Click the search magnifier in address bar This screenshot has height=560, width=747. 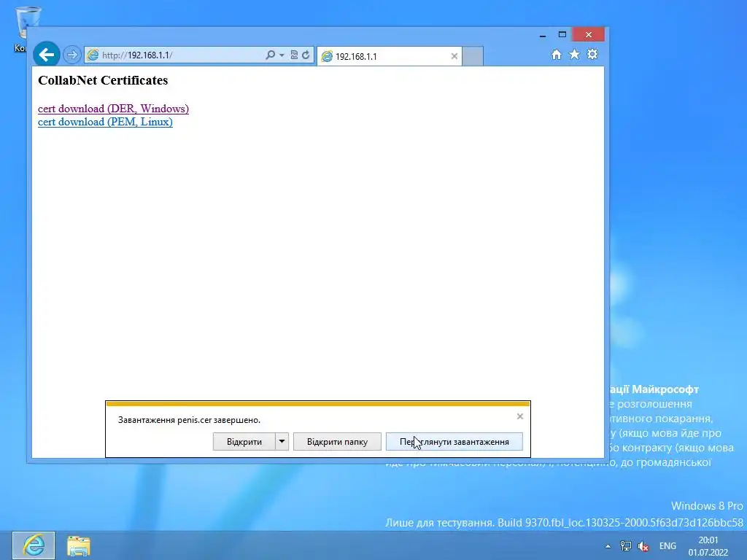click(270, 55)
